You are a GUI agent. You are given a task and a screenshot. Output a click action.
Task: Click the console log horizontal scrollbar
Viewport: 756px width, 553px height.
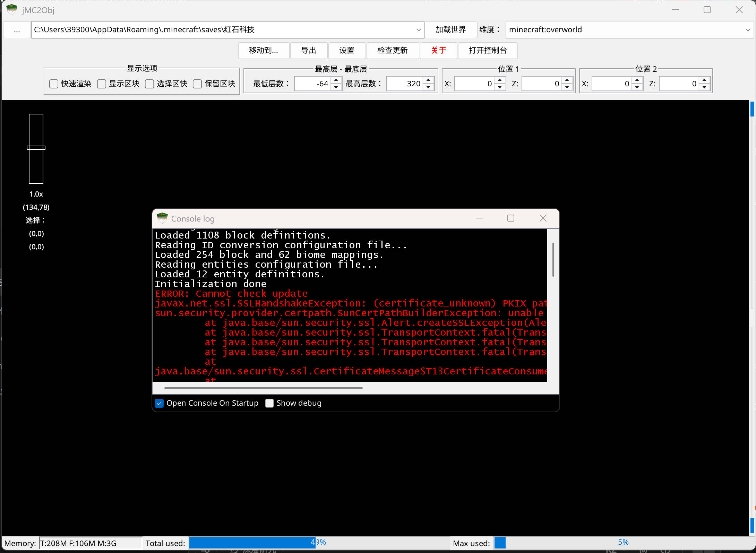(x=264, y=388)
